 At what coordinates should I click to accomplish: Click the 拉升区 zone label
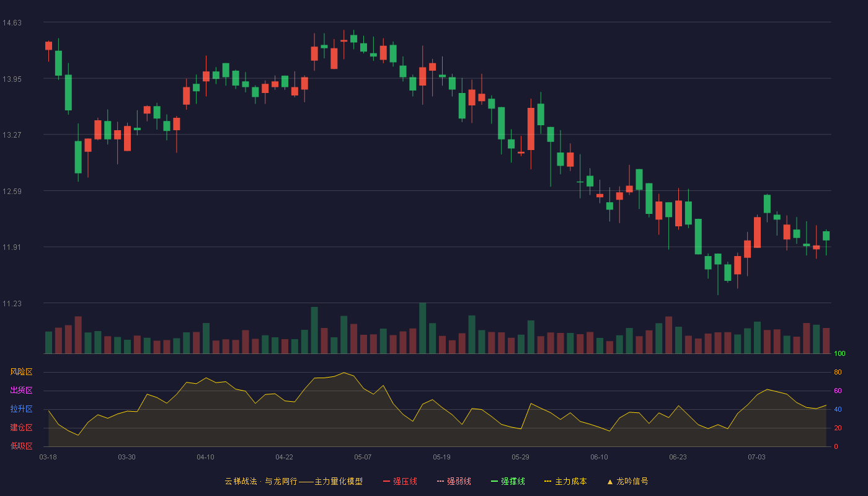(21, 409)
